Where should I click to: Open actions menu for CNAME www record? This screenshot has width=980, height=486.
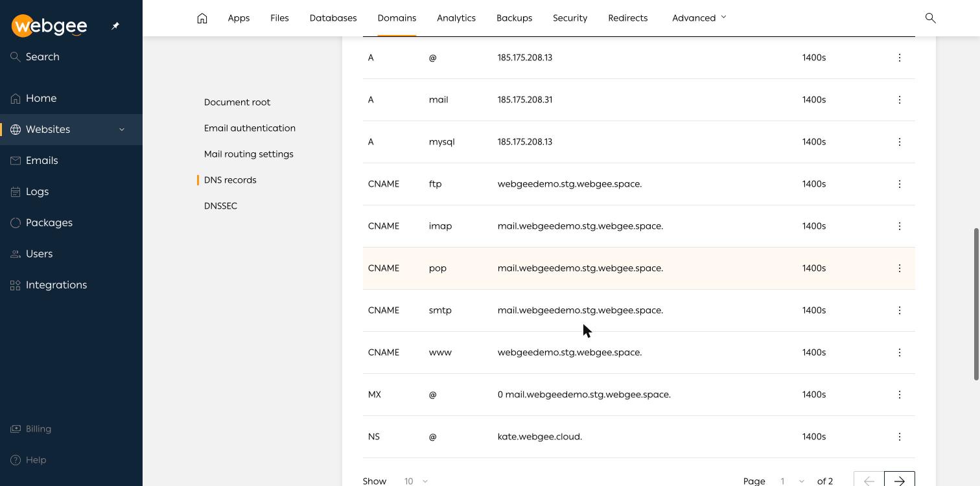pyautogui.click(x=899, y=353)
